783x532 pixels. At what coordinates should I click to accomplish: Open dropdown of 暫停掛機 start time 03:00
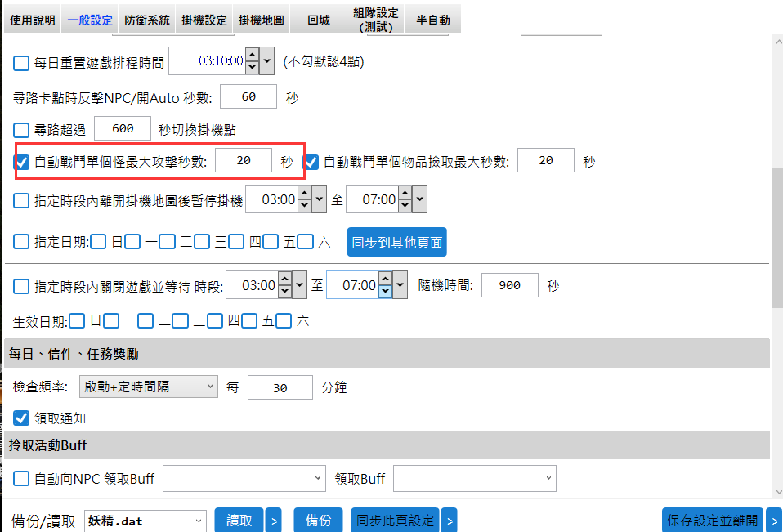point(319,199)
